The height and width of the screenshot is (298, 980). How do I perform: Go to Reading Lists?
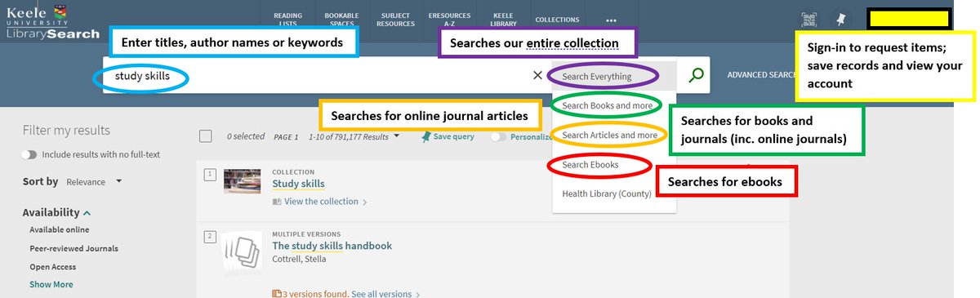pos(287,20)
